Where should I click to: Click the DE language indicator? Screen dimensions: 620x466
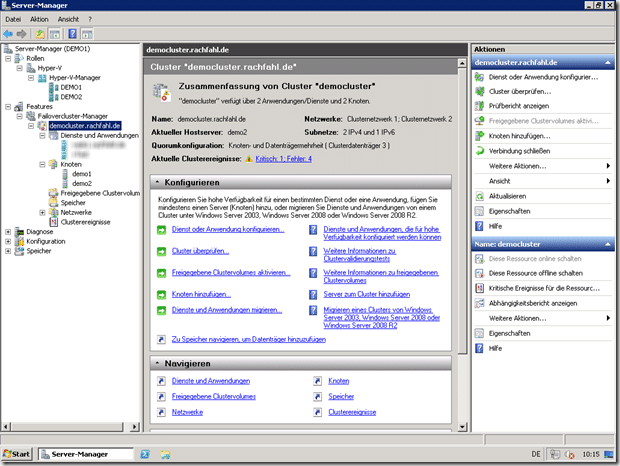tap(536, 454)
